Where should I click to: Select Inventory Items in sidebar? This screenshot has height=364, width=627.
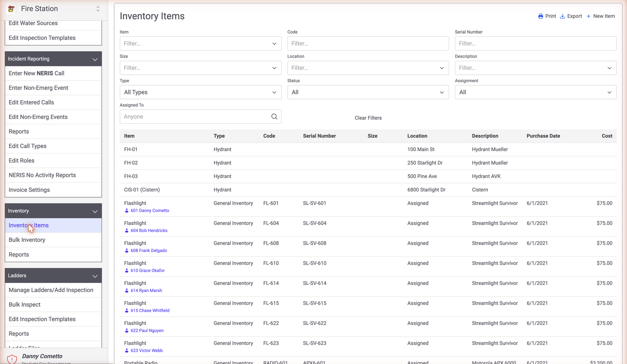pyautogui.click(x=53, y=225)
